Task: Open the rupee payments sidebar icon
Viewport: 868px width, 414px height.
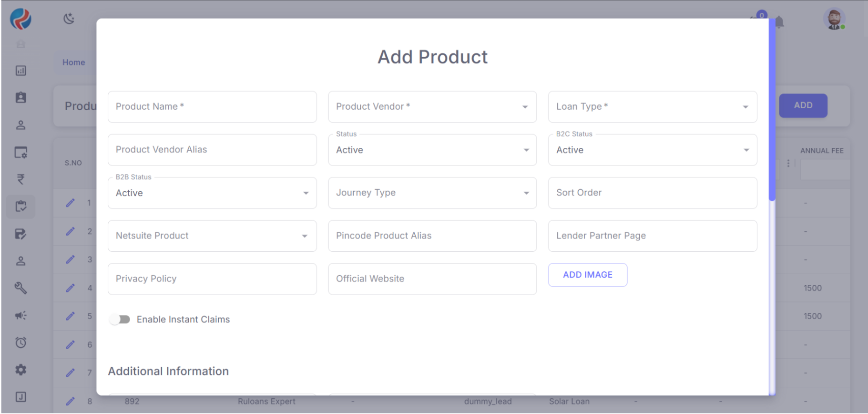Action: tap(20, 179)
